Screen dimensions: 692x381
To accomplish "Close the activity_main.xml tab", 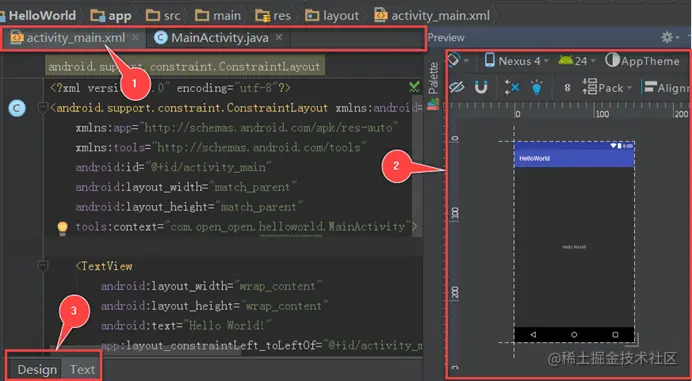I will (x=135, y=38).
